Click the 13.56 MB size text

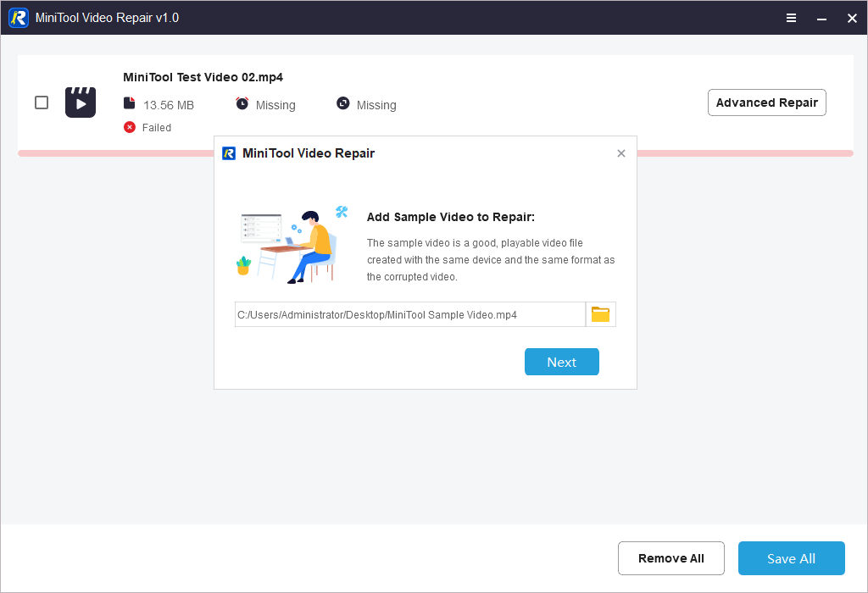(x=169, y=105)
